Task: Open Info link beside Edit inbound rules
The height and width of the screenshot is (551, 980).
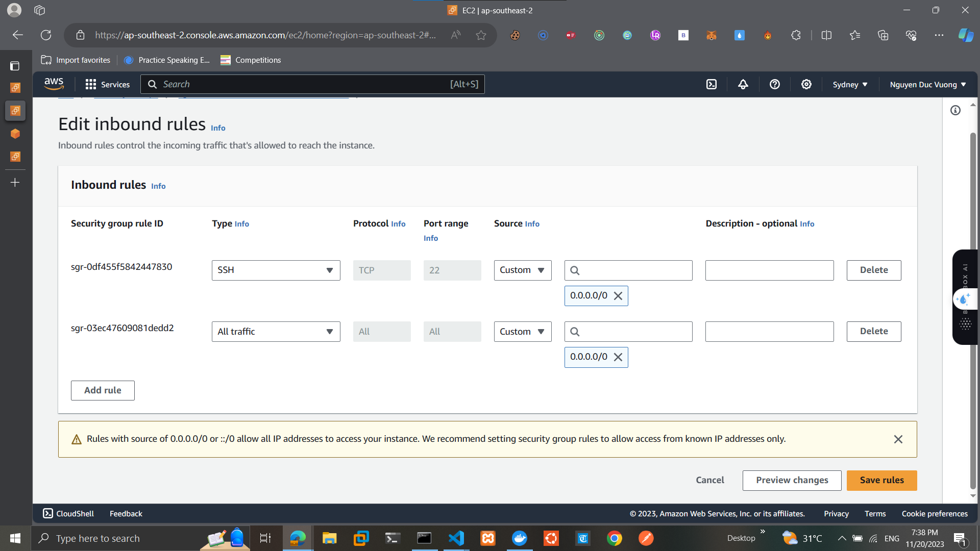Action: (218, 128)
